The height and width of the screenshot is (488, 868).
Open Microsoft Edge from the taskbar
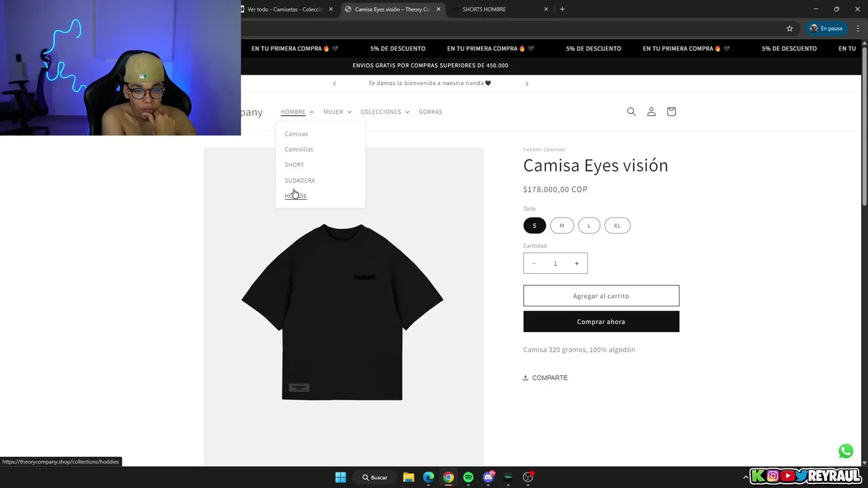429,477
